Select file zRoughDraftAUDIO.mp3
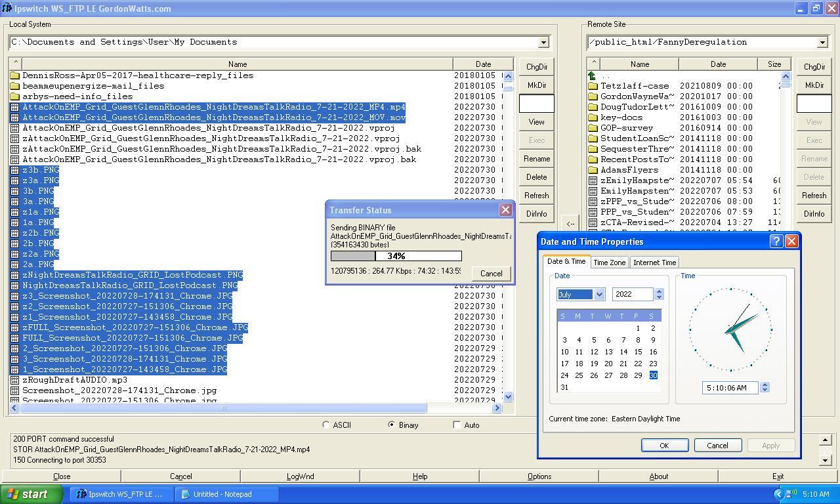Image resolution: width=840 pixels, height=504 pixels. pyautogui.click(x=75, y=380)
